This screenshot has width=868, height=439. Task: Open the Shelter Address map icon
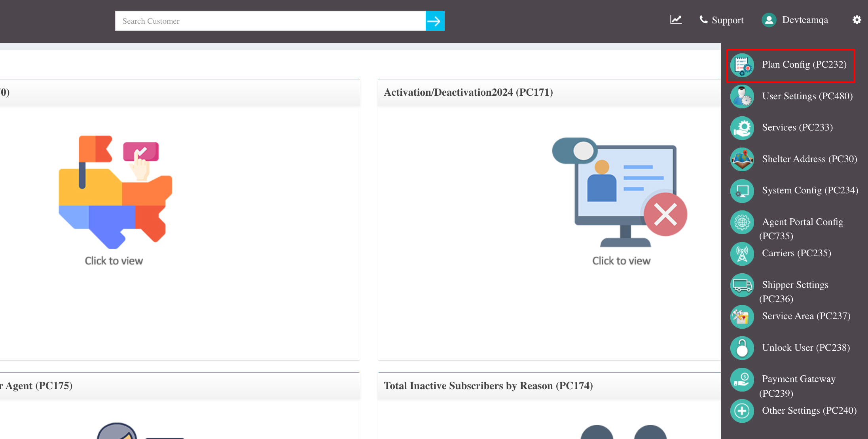click(742, 159)
